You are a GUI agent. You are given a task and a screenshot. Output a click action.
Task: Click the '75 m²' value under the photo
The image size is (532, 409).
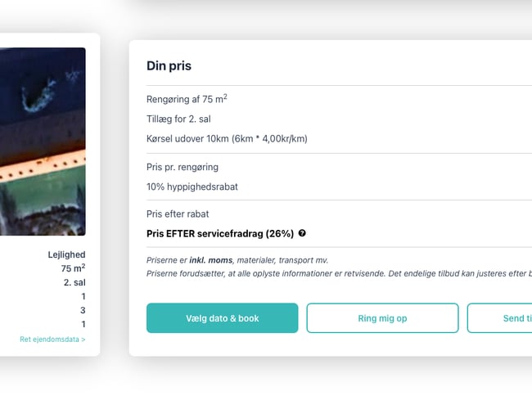73,268
